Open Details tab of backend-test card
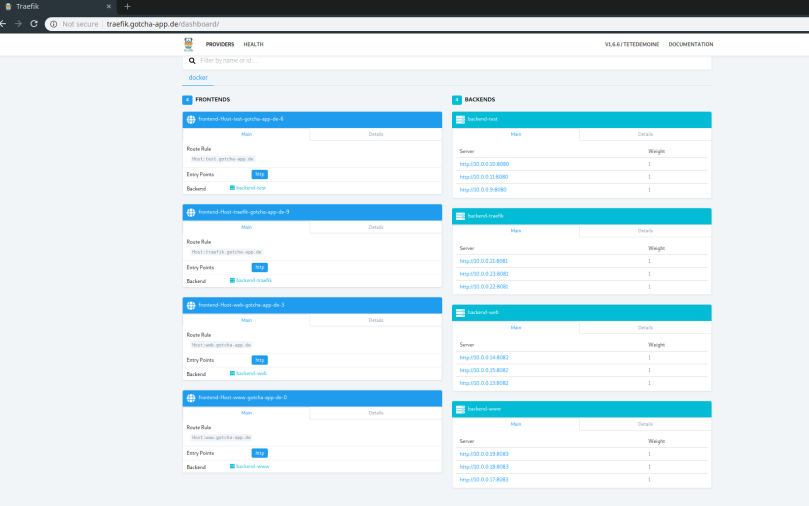The height and width of the screenshot is (506, 809). click(645, 134)
